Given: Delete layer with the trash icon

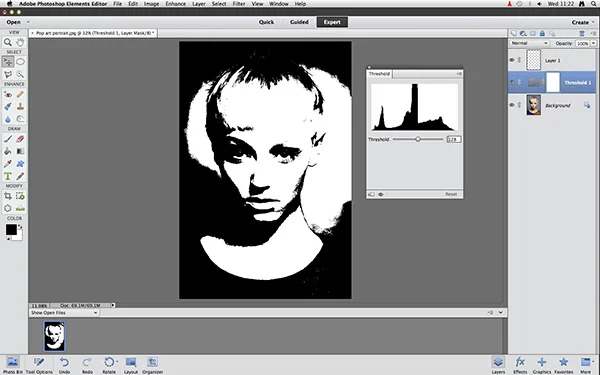Looking at the screenshot, I should pyautogui.click(x=582, y=33).
